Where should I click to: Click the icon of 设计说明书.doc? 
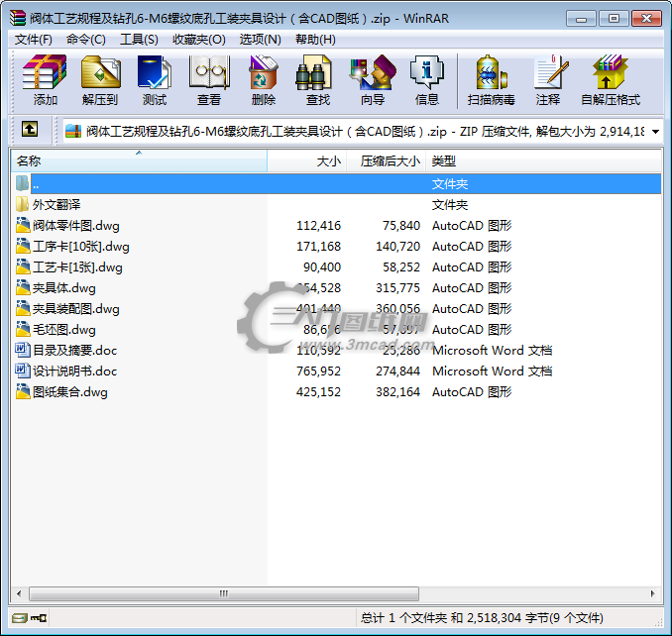22,371
